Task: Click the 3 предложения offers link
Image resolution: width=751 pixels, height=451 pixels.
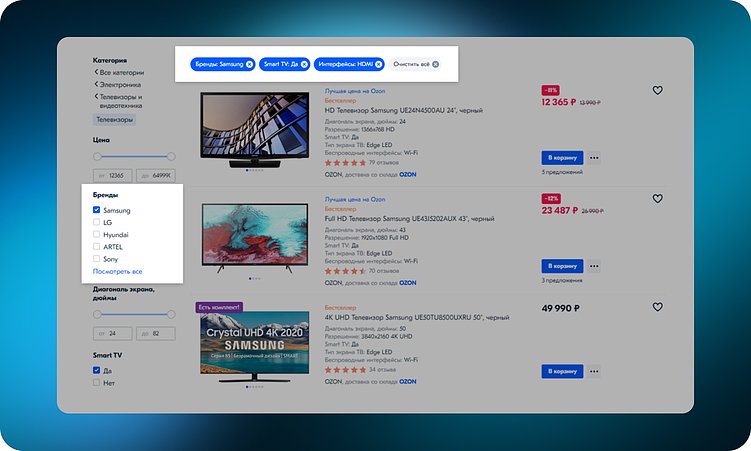Action: tap(562, 280)
